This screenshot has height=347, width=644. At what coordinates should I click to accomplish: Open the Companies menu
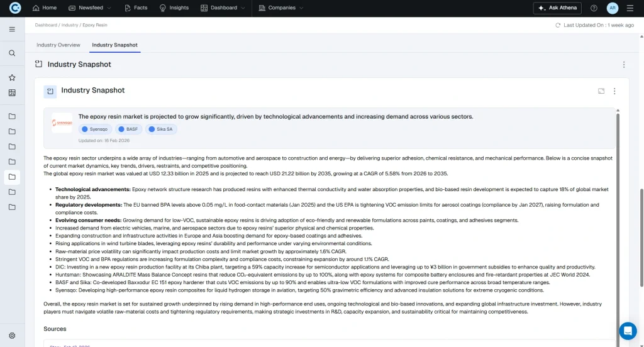coord(281,8)
